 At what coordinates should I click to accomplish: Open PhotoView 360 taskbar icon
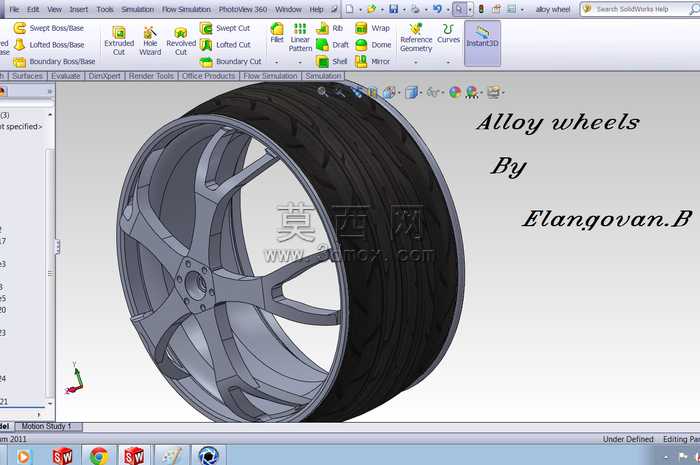(208, 456)
